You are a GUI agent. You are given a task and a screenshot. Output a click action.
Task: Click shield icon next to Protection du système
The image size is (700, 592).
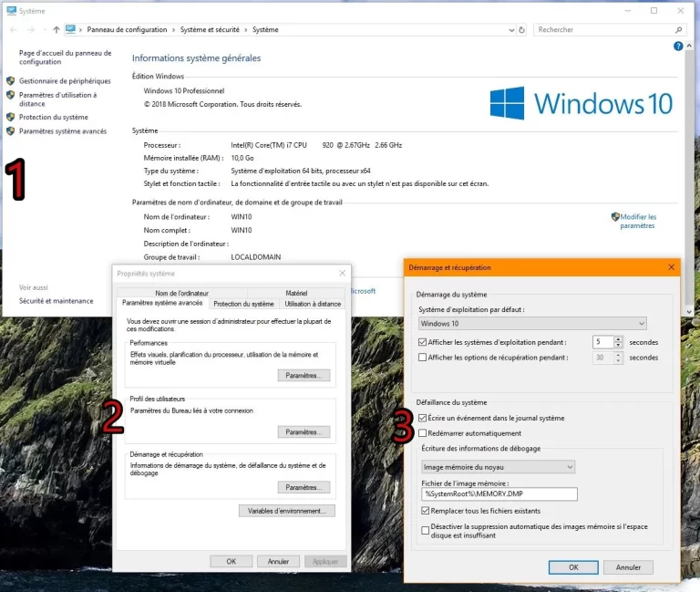(11, 117)
